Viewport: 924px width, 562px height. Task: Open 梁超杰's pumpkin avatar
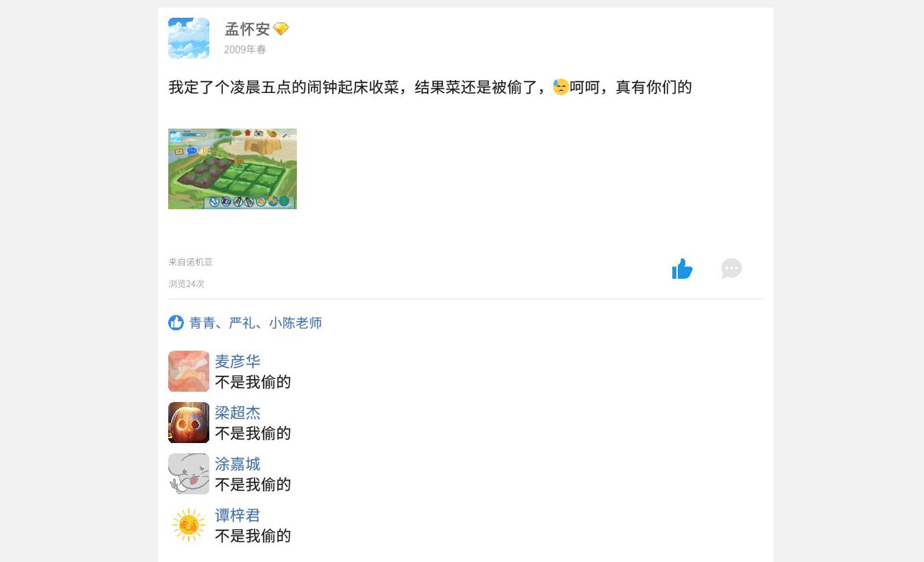click(x=189, y=423)
